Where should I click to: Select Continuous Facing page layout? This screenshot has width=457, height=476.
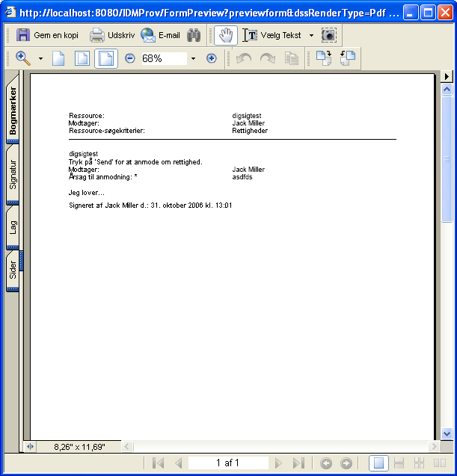tap(419, 463)
